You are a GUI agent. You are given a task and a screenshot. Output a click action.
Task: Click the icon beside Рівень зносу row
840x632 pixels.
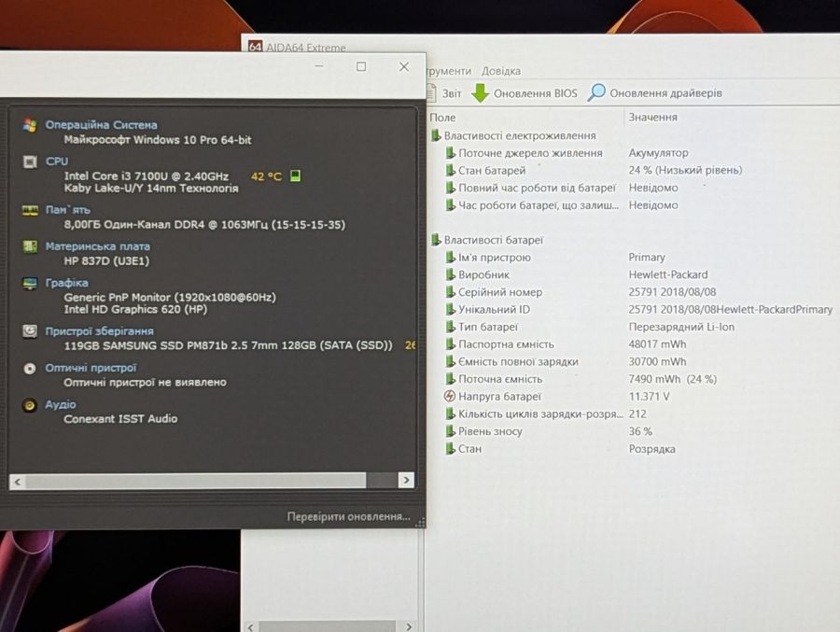click(451, 431)
